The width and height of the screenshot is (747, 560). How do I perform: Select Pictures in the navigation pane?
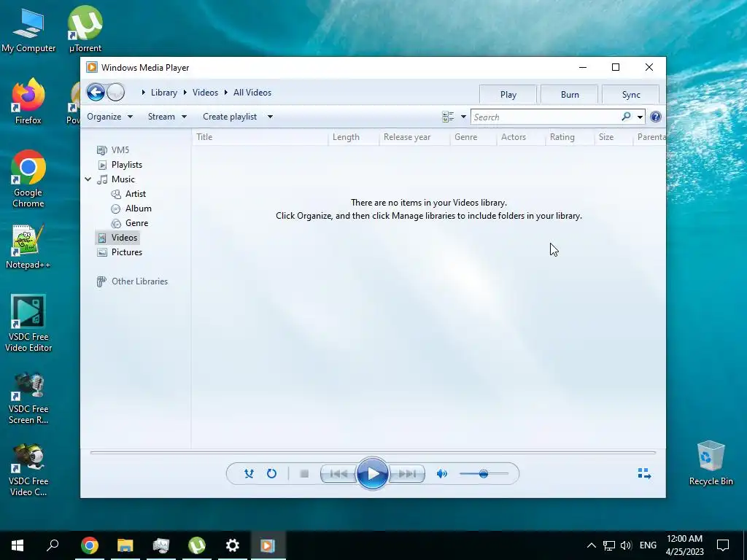click(127, 252)
